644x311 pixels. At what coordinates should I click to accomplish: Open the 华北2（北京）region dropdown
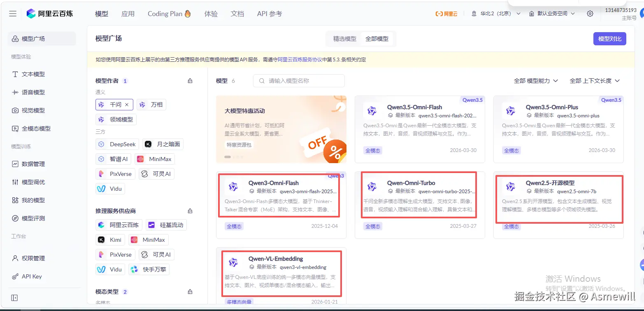pyautogui.click(x=496, y=14)
